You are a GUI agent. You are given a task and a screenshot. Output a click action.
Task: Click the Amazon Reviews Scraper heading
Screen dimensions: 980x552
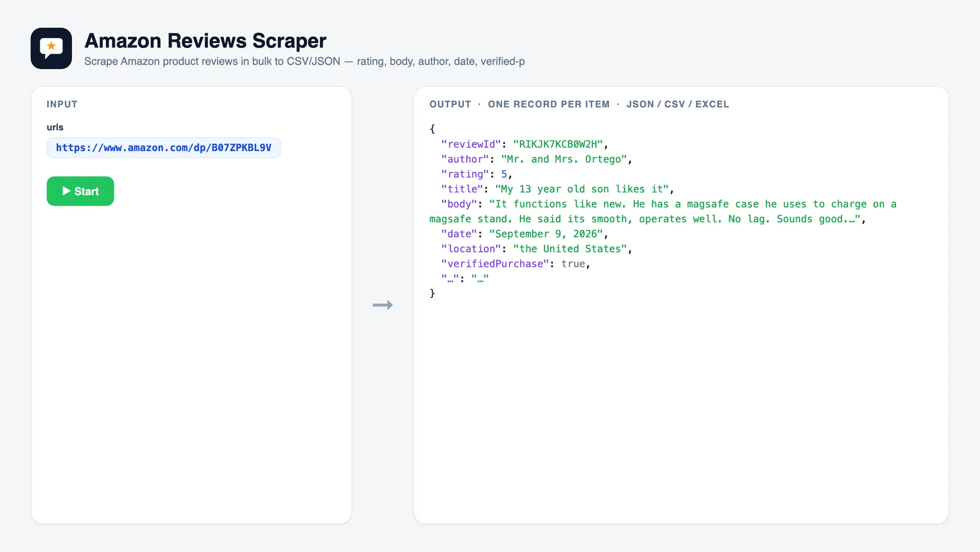coord(205,41)
